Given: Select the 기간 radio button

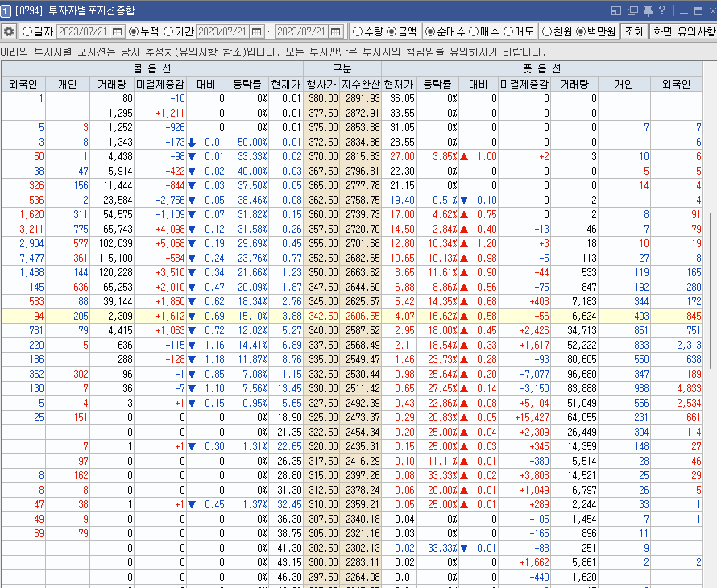Looking at the screenshot, I should (168, 31).
